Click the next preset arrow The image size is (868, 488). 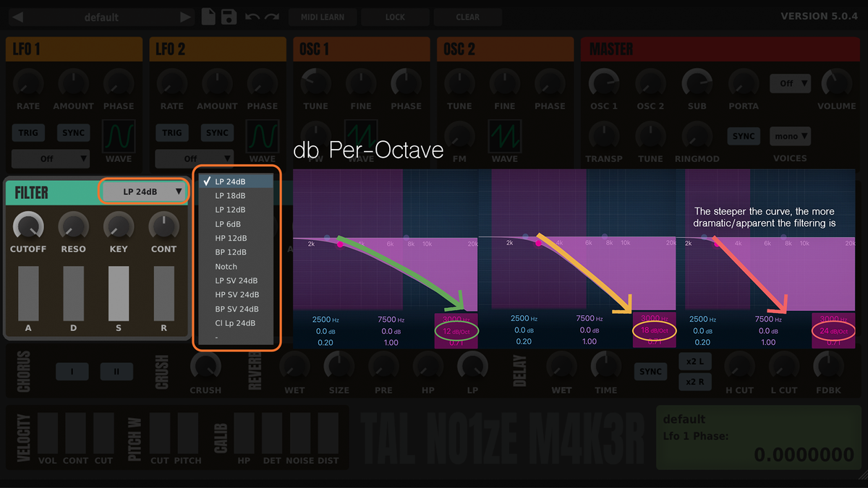tap(183, 17)
